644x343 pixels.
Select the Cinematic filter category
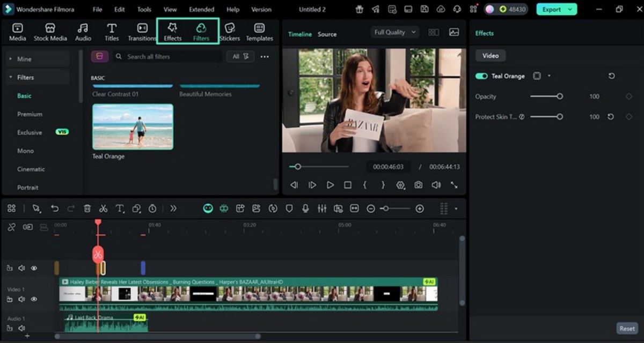(x=31, y=169)
